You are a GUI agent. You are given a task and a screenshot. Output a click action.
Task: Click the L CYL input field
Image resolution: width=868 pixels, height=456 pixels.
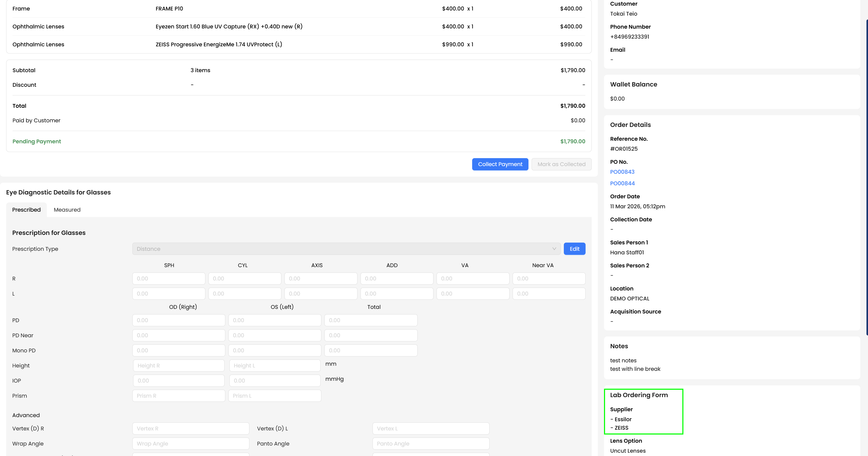pyautogui.click(x=245, y=294)
